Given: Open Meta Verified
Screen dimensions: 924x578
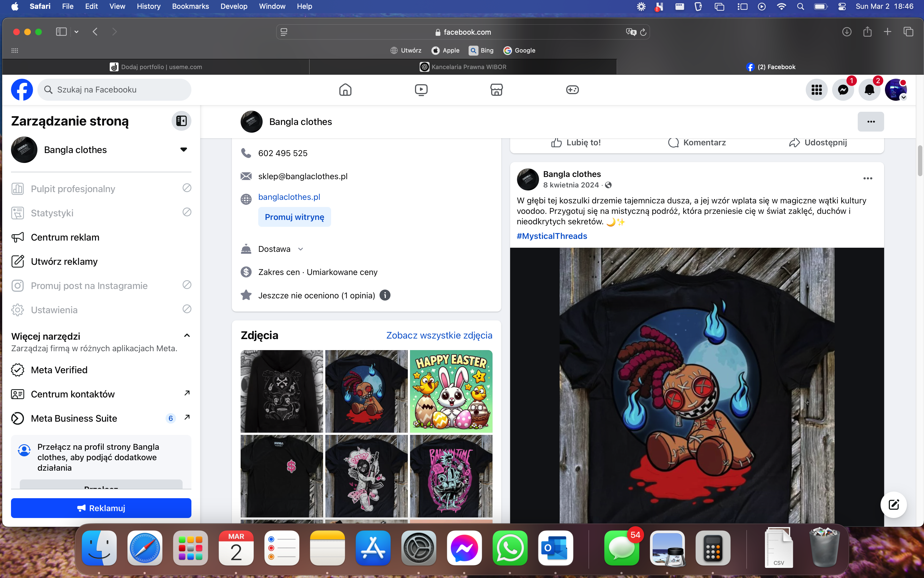Looking at the screenshot, I should click(101, 370).
